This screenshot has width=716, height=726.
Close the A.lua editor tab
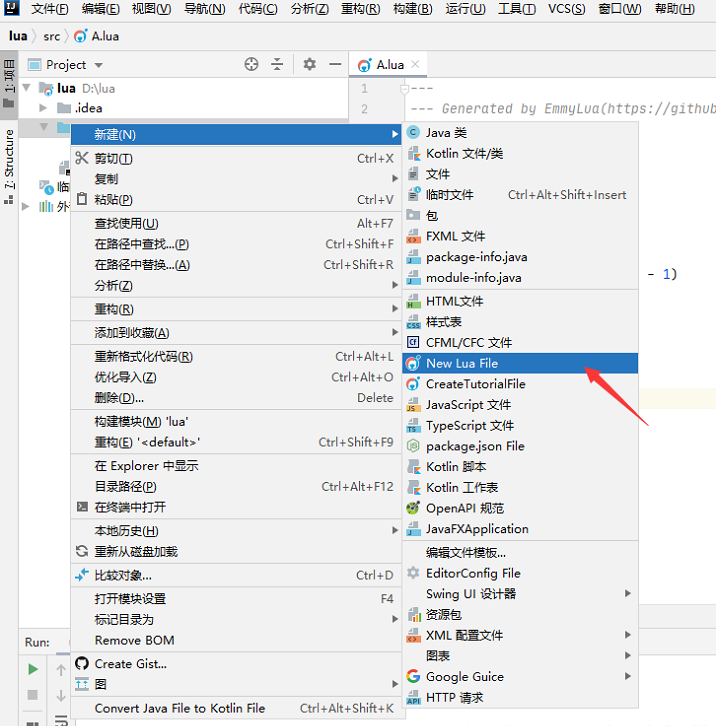tap(415, 64)
